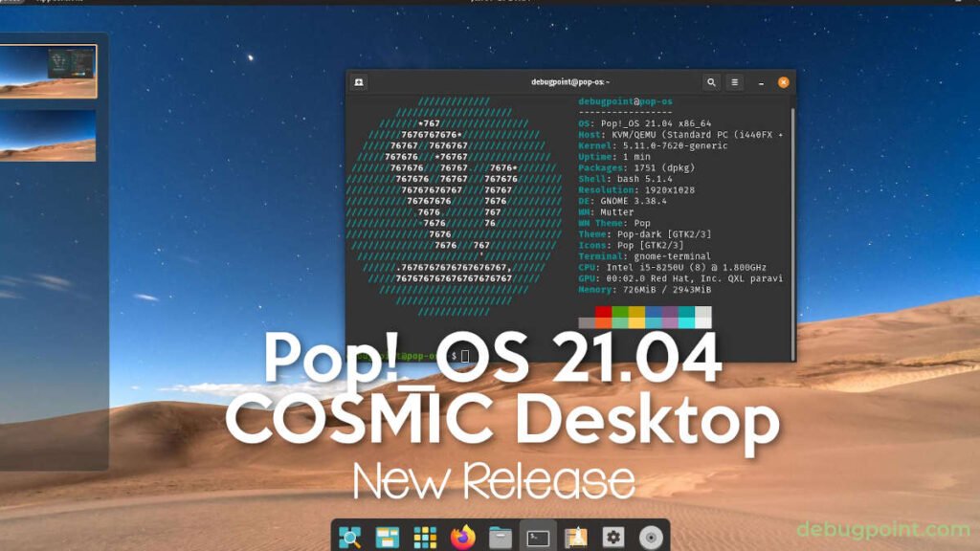The width and height of the screenshot is (980, 551).
Task: Open a new terminal tab icon
Action: [358, 82]
